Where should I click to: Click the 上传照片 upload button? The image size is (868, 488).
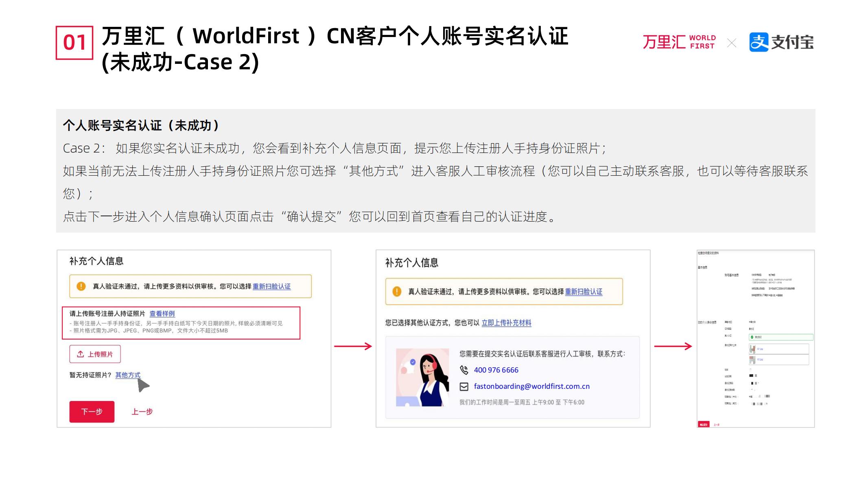(95, 354)
